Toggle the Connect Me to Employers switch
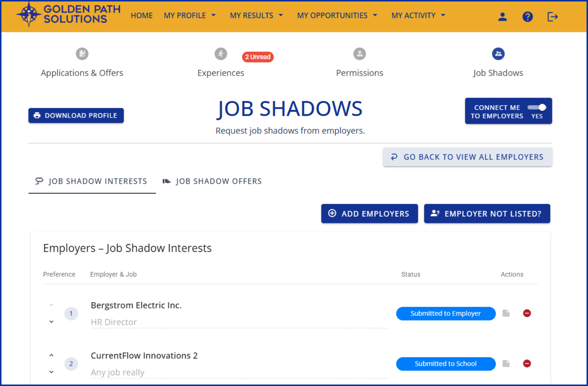This screenshot has height=386, width=588. coord(537,107)
